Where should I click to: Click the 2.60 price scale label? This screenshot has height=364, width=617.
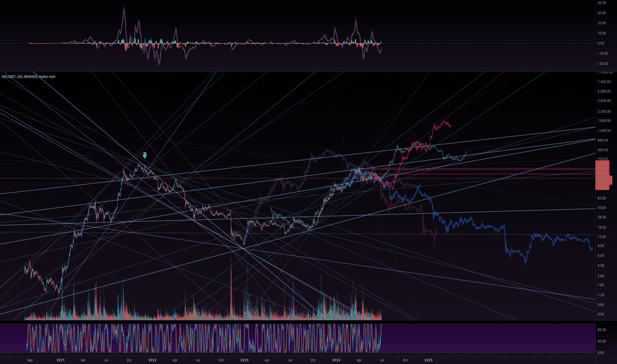(x=601, y=276)
